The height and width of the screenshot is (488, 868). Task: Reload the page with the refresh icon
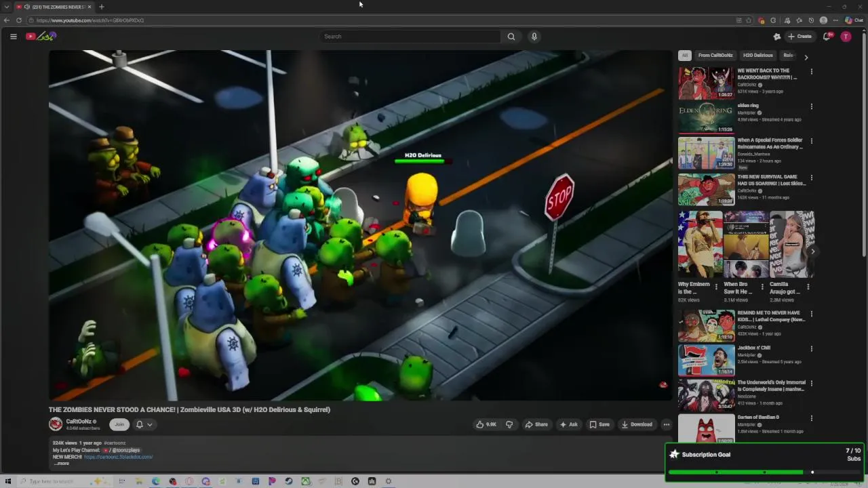19,20
